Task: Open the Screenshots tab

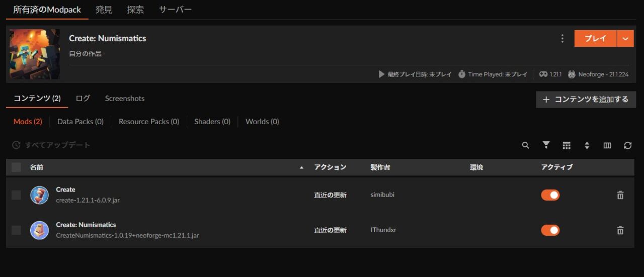Action: point(125,99)
